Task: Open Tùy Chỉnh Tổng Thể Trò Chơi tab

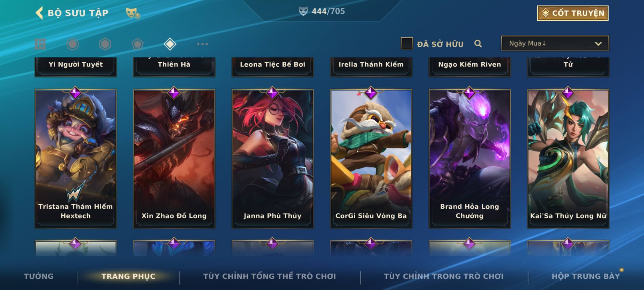Action: coord(269,276)
